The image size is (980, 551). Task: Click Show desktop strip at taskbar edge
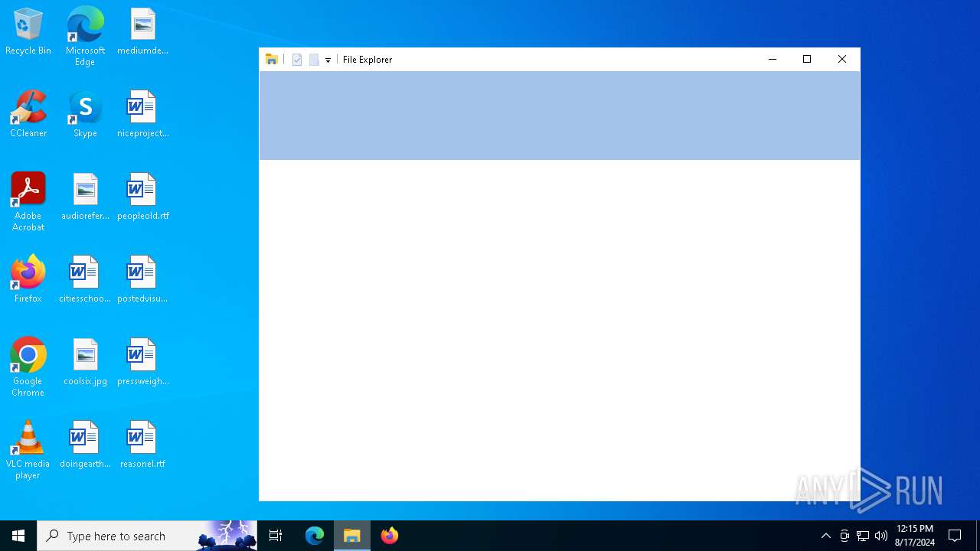(x=978, y=536)
